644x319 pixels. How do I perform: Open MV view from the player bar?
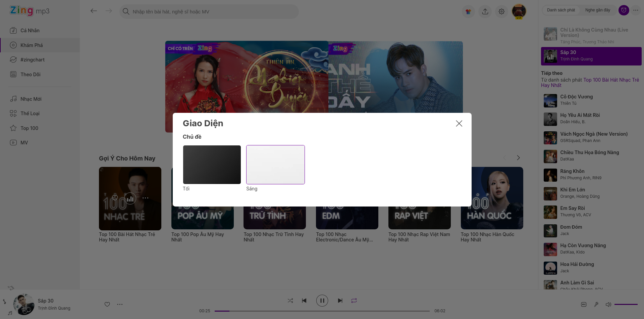click(x=584, y=304)
